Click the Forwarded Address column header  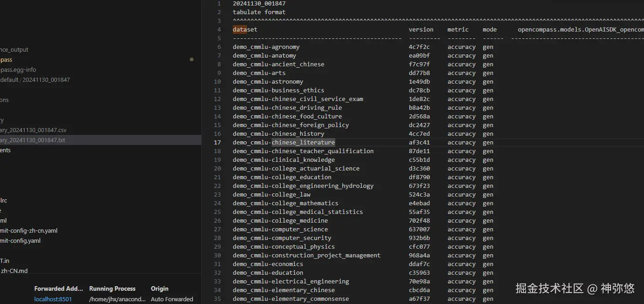[59, 288]
